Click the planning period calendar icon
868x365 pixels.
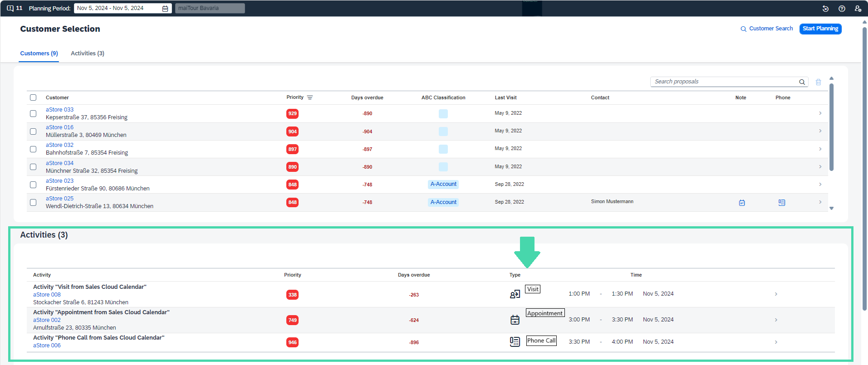pos(165,9)
